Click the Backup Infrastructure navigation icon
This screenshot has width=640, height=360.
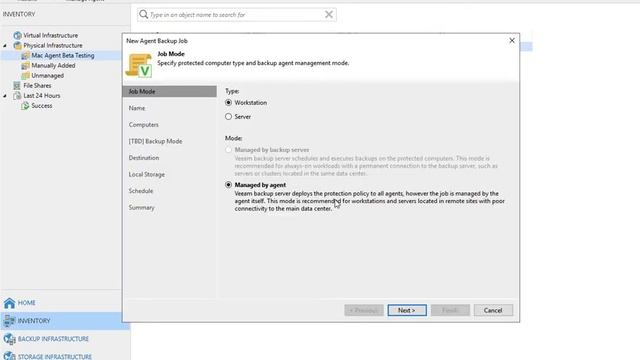(x=9, y=339)
